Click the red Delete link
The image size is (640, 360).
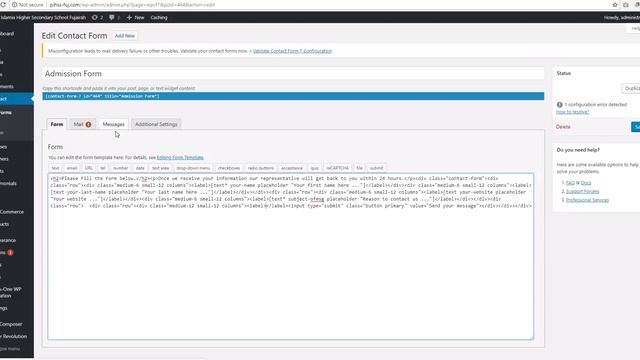[563, 127]
